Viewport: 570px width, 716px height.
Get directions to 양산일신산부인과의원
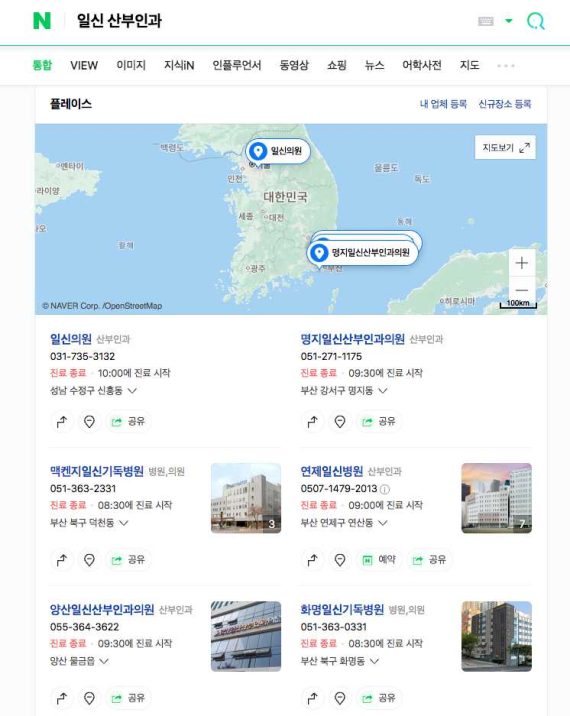(62, 698)
